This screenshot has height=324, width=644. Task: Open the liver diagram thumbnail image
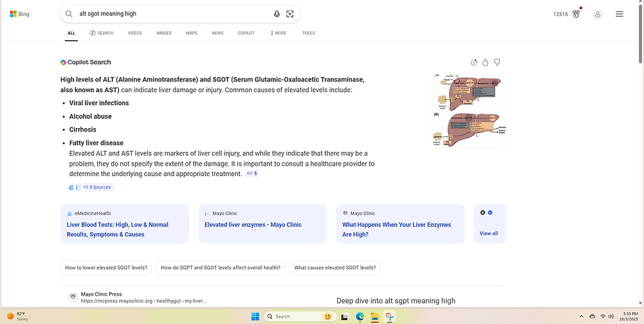tap(469, 110)
